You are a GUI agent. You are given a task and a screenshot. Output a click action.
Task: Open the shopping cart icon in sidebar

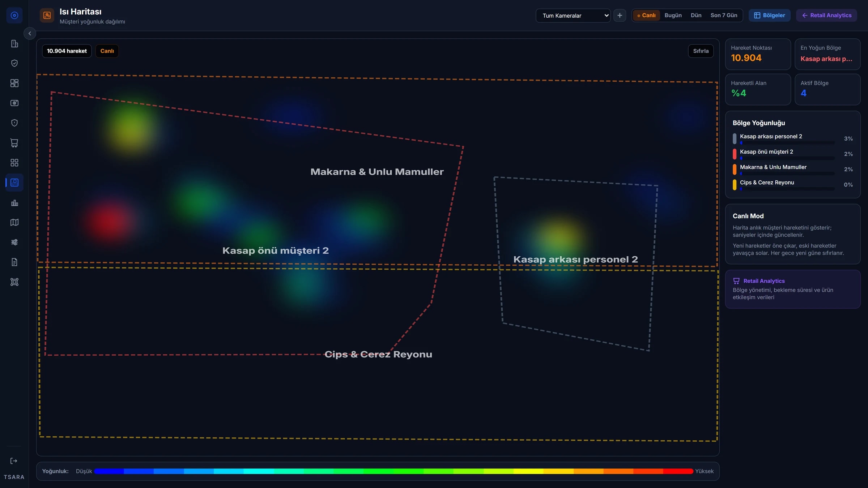pos(14,143)
